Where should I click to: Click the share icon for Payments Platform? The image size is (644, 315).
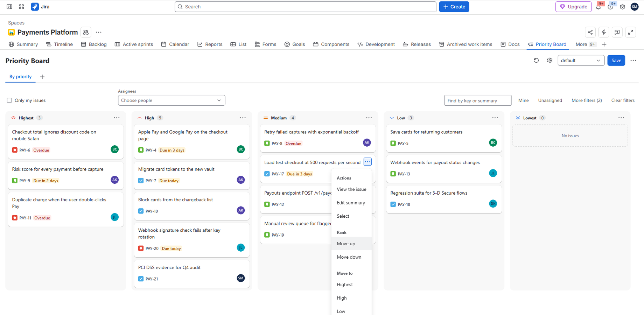pyautogui.click(x=590, y=32)
